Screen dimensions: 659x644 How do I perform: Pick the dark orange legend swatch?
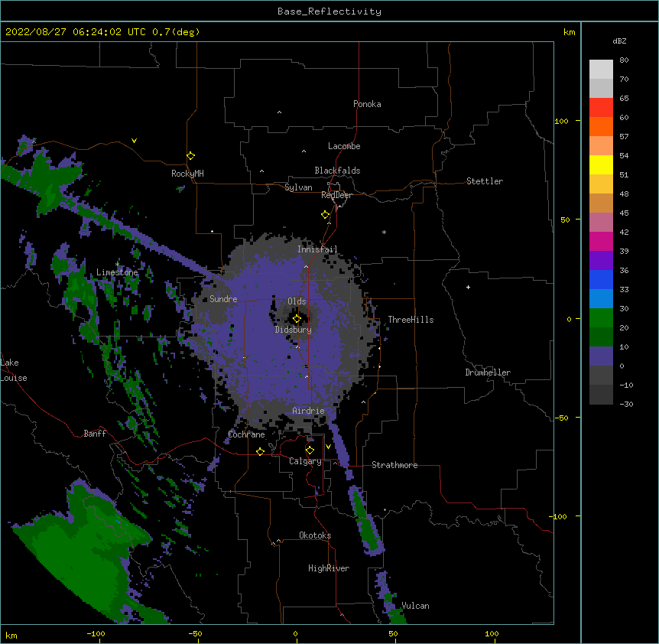pyautogui.click(x=601, y=126)
